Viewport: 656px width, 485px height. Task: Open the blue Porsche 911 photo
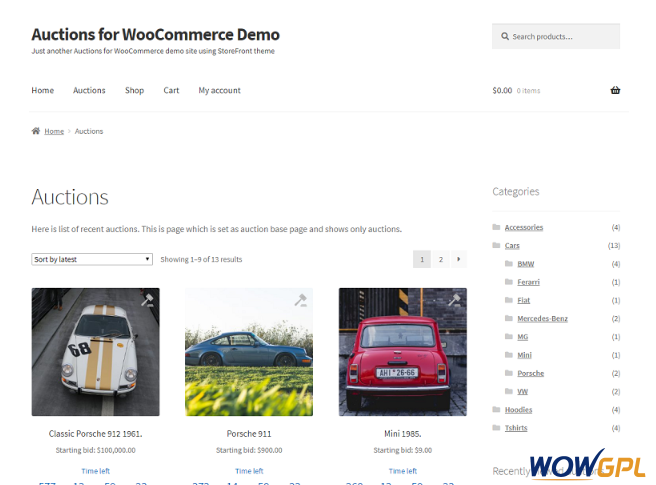click(249, 352)
